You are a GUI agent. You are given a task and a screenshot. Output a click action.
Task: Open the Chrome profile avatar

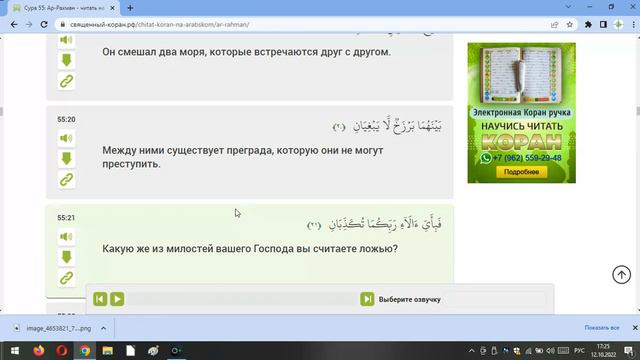[618, 24]
